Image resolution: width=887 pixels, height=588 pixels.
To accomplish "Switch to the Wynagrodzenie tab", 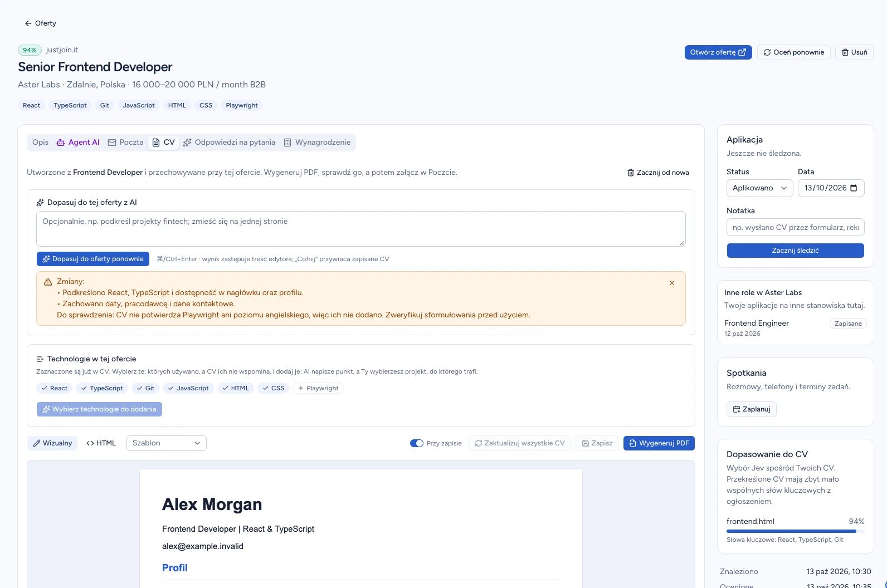I will (x=318, y=143).
